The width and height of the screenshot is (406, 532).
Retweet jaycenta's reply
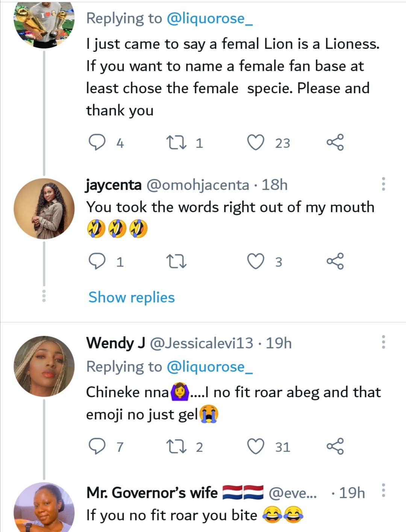[x=176, y=261]
